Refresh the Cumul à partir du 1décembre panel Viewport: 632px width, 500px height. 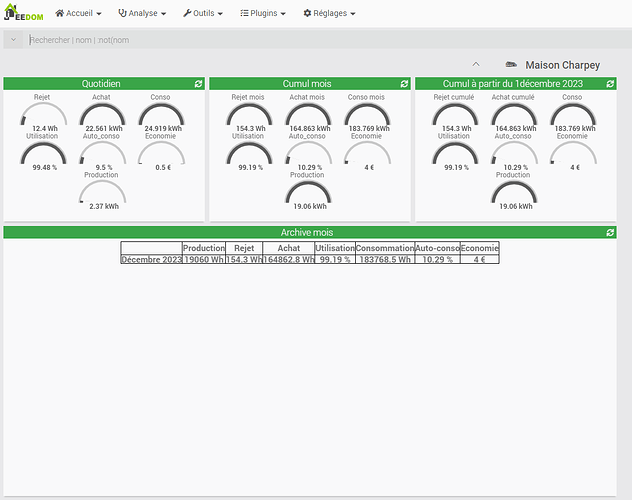pos(609,84)
